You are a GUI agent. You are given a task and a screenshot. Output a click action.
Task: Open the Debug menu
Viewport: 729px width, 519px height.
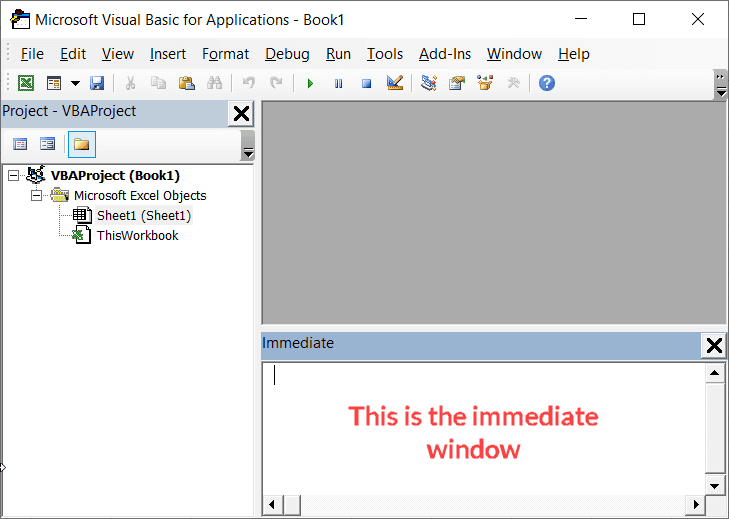click(x=287, y=54)
